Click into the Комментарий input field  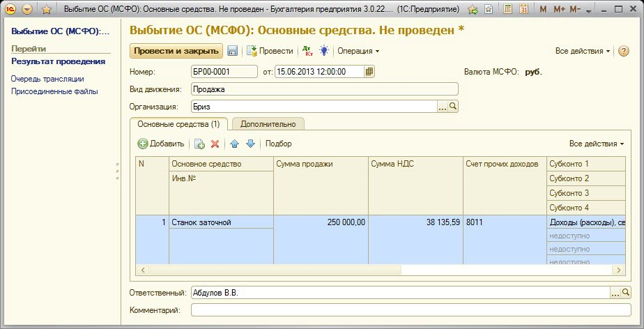coord(411,309)
